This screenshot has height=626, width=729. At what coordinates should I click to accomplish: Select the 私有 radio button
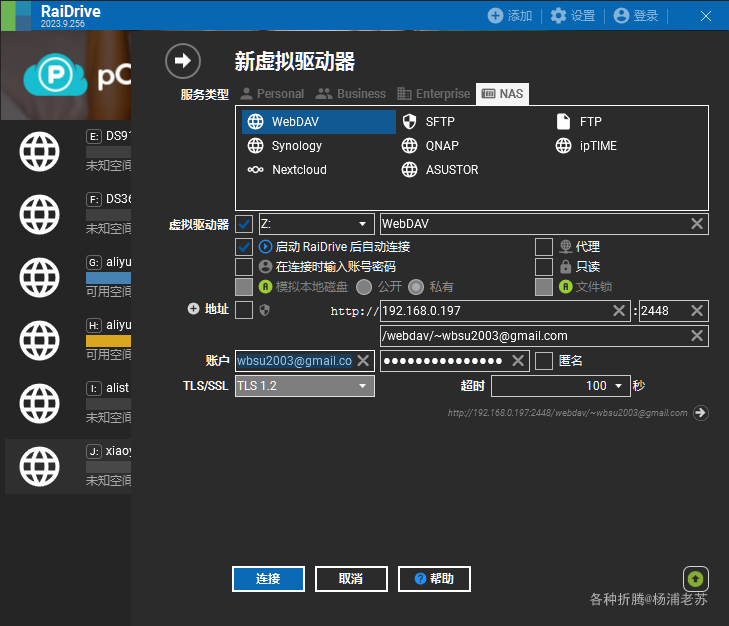click(416, 287)
